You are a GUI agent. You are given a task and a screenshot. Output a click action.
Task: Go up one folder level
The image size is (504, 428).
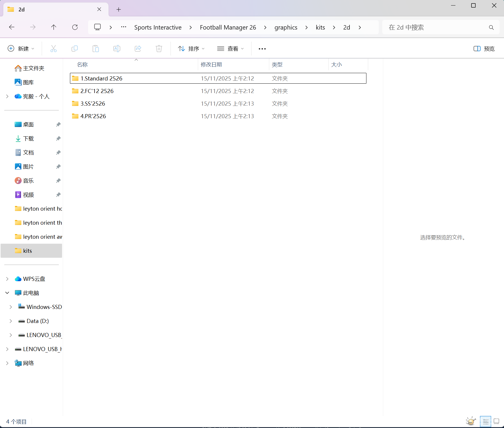click(54, 27)
